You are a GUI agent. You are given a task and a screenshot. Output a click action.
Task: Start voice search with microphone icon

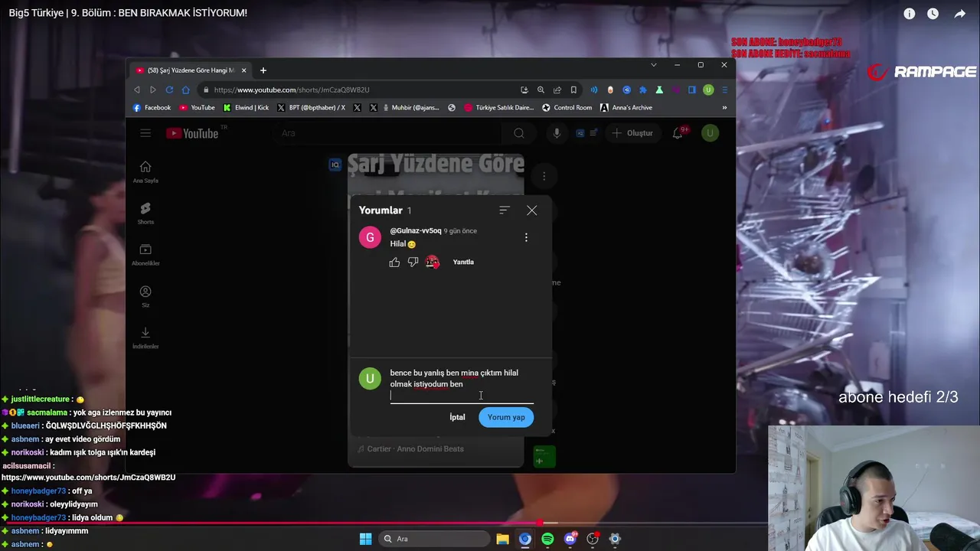click(x=557, y=133)
